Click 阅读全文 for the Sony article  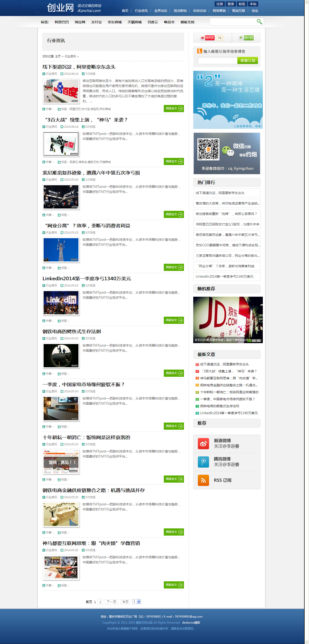coord(174,214)
